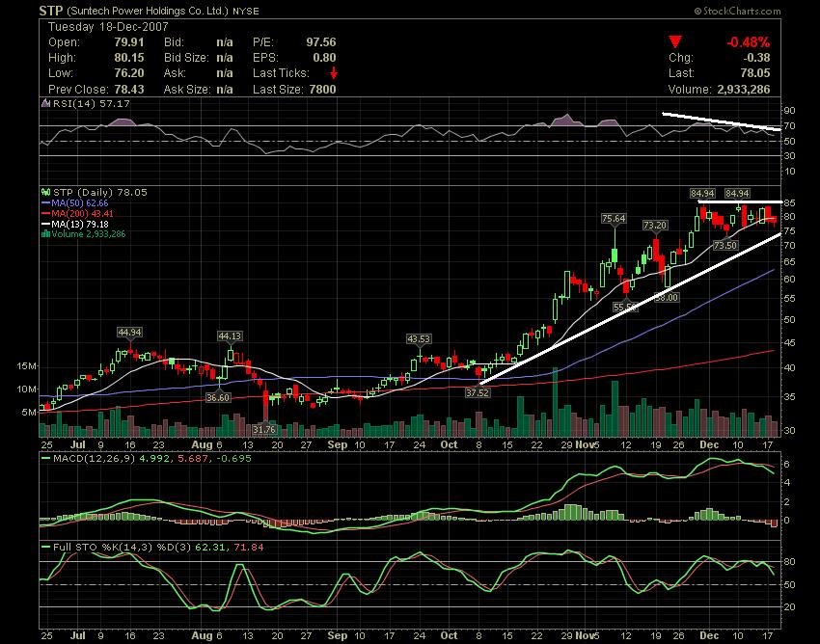Click the 31.76 price low label
Screen dimensions: 820x644
point(264,429)
